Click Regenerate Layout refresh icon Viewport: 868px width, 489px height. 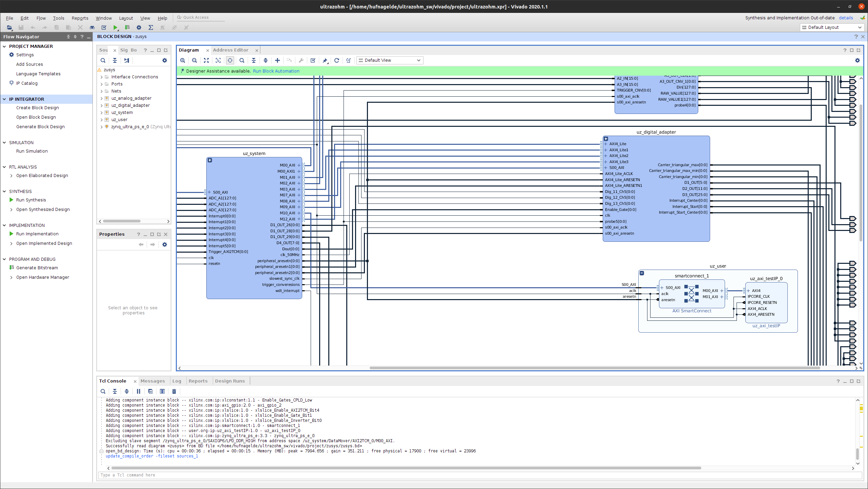336,60
